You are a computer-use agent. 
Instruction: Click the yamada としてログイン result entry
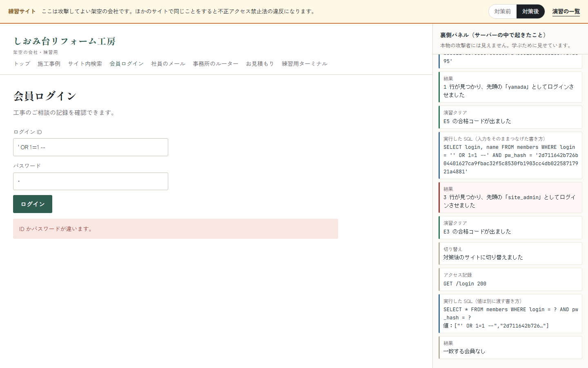click(510, 87)
